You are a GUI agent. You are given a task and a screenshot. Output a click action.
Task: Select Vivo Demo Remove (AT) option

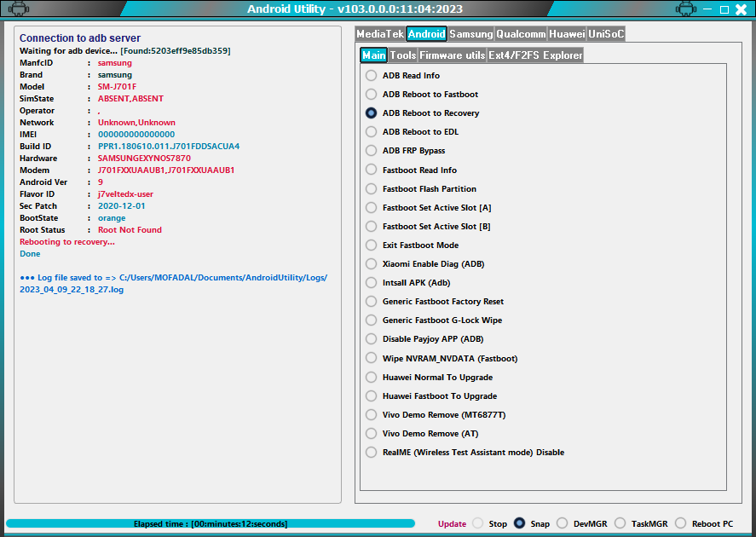pos(371,434)
